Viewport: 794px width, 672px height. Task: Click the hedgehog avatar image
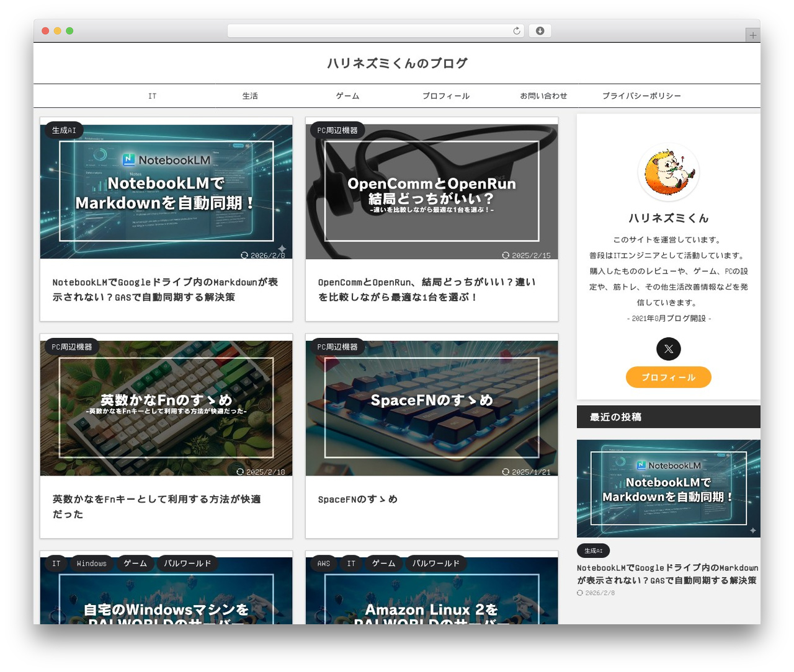pos(669,172)
